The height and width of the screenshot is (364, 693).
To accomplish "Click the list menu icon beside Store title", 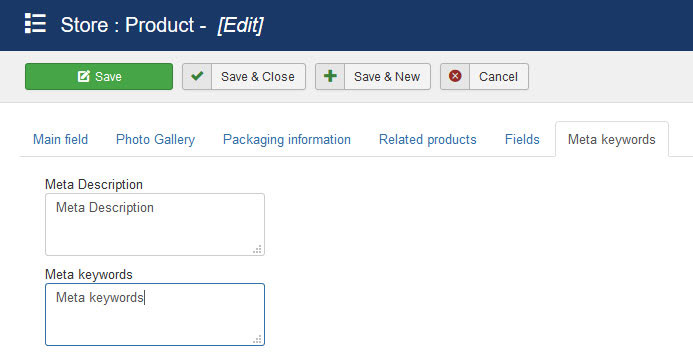I will pos(35,23).
